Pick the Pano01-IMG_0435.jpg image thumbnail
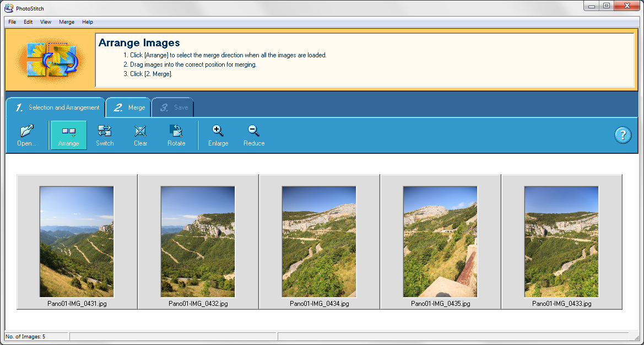The image size is (644, 345). (440, 241)
